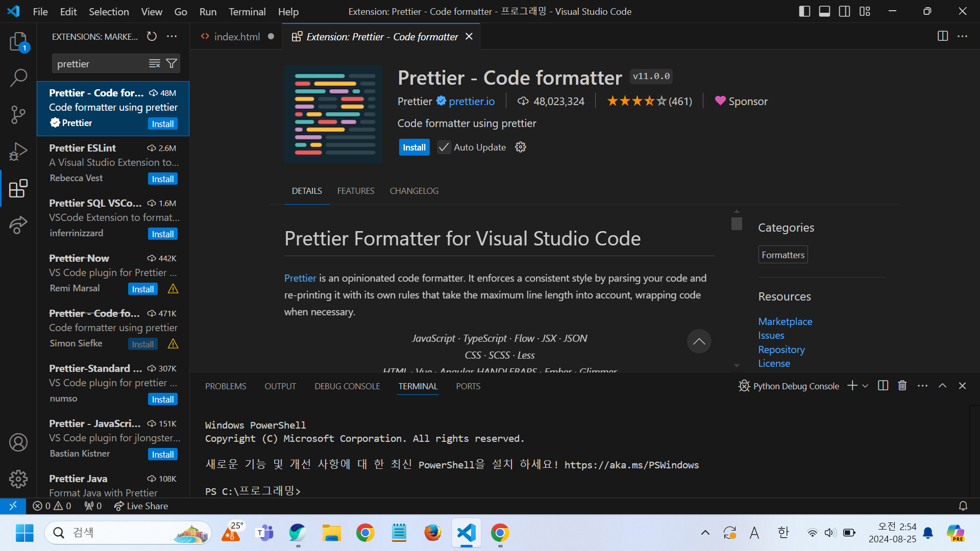980x551 pixels.
Task: View the 461 star ratings
Action: click(x=649, y=102)
